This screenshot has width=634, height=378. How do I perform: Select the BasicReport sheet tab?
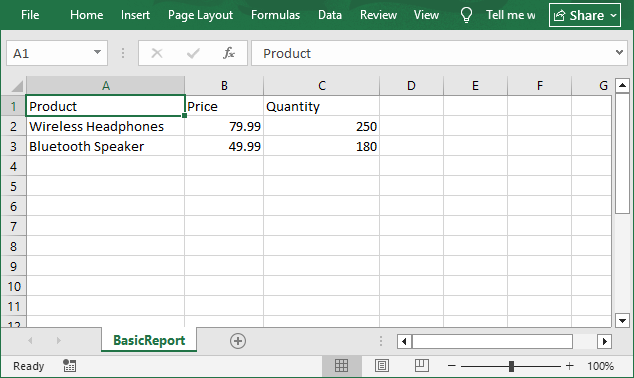[x=149, y=340]
